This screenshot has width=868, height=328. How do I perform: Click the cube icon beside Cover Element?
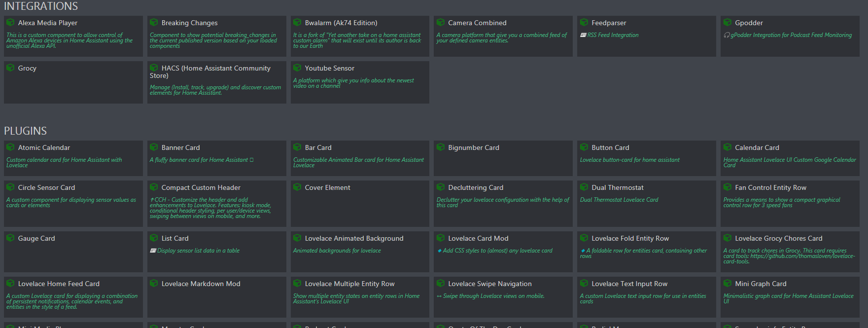click(x=297, y=187)
